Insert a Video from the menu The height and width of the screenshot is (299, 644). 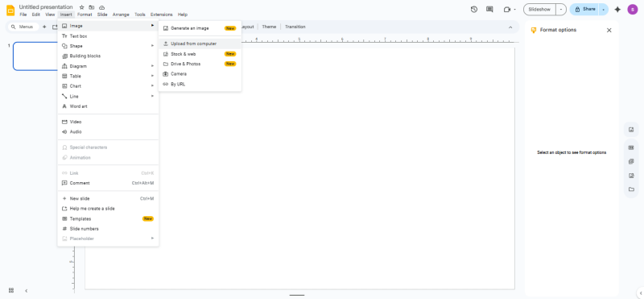pyautogui.click(x=108, y=122)
